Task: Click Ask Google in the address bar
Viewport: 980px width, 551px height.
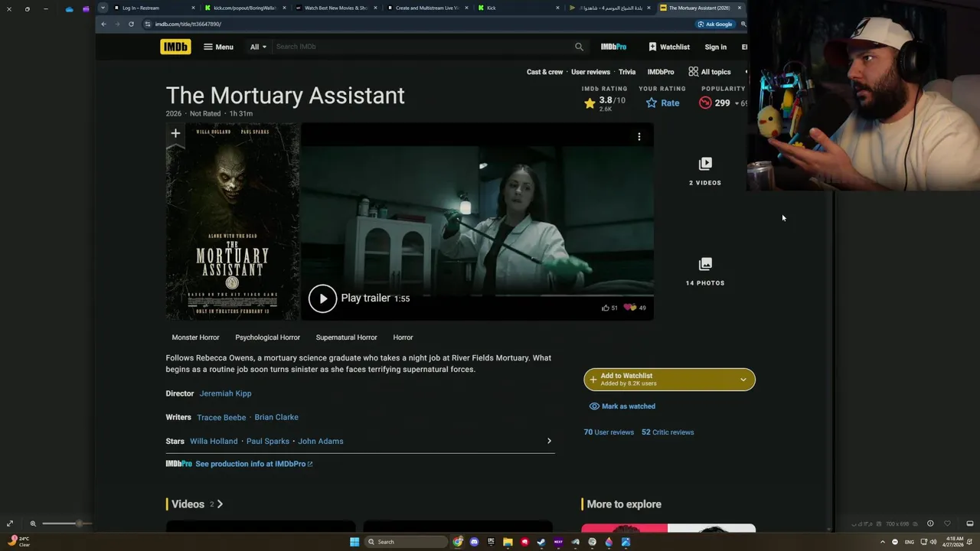Action: point(714,24)
